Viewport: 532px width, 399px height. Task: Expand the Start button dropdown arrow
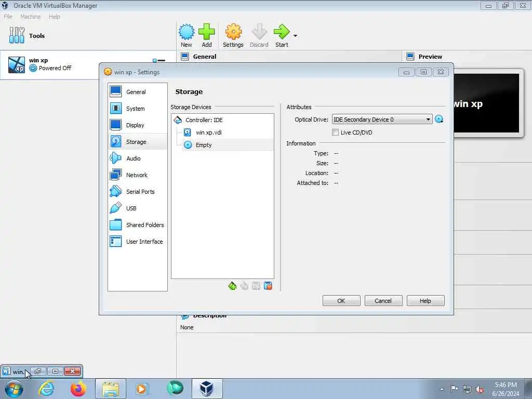[295, 36]
